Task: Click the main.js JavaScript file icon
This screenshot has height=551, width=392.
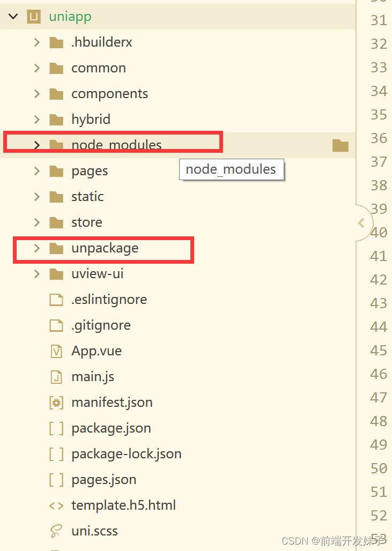Action: pyautogui.click(x=57, y=377)
